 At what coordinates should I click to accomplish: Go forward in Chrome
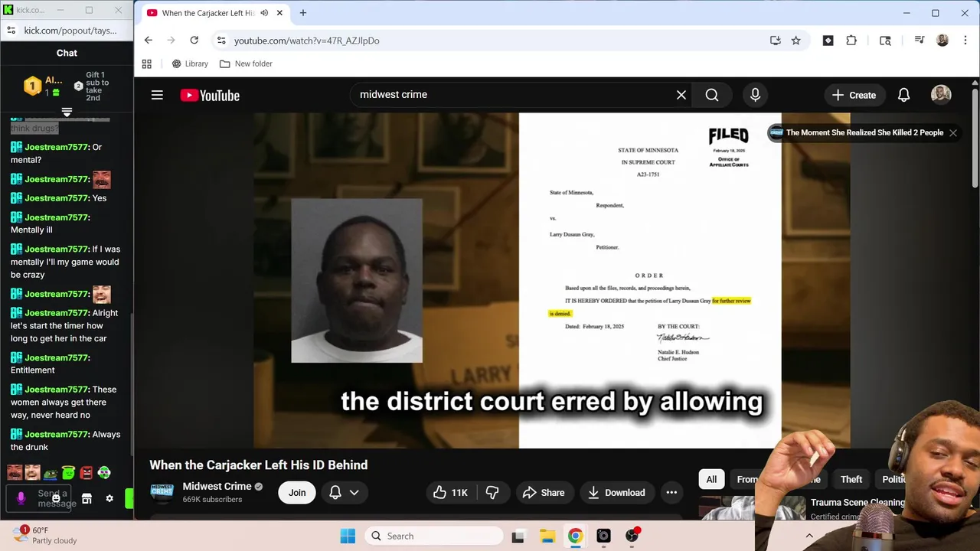pos(171,41)
